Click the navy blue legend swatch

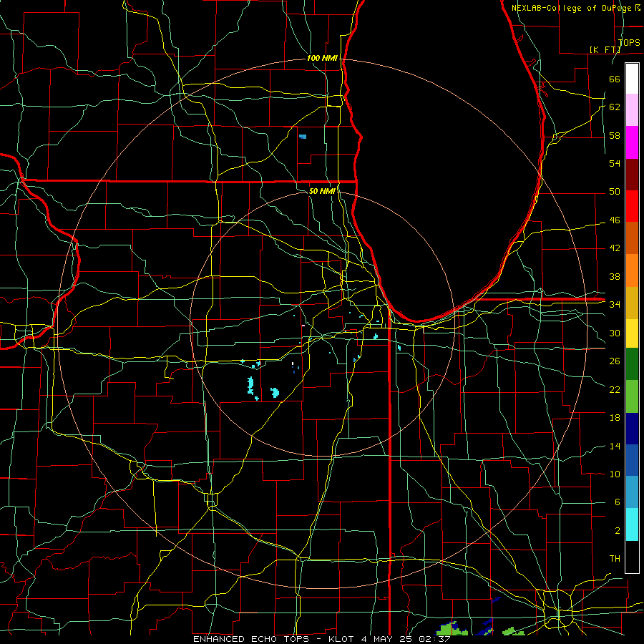click(x=632, y=429)
